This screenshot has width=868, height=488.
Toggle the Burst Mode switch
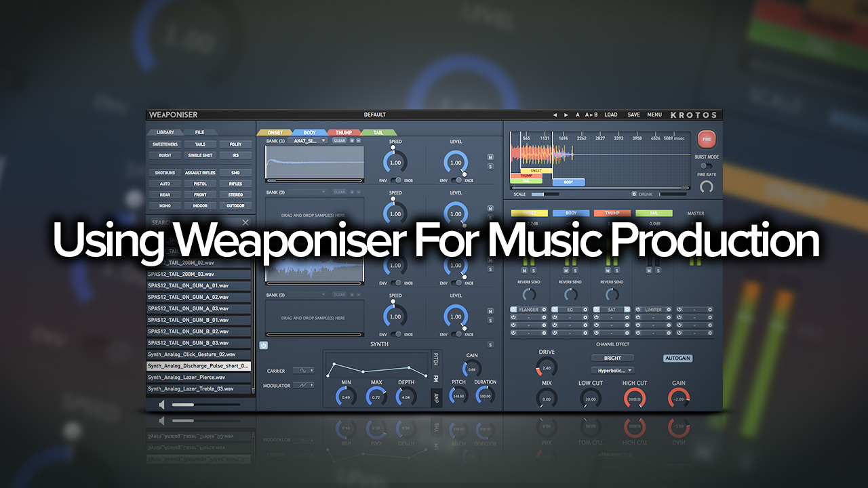[x=707, y=165]
